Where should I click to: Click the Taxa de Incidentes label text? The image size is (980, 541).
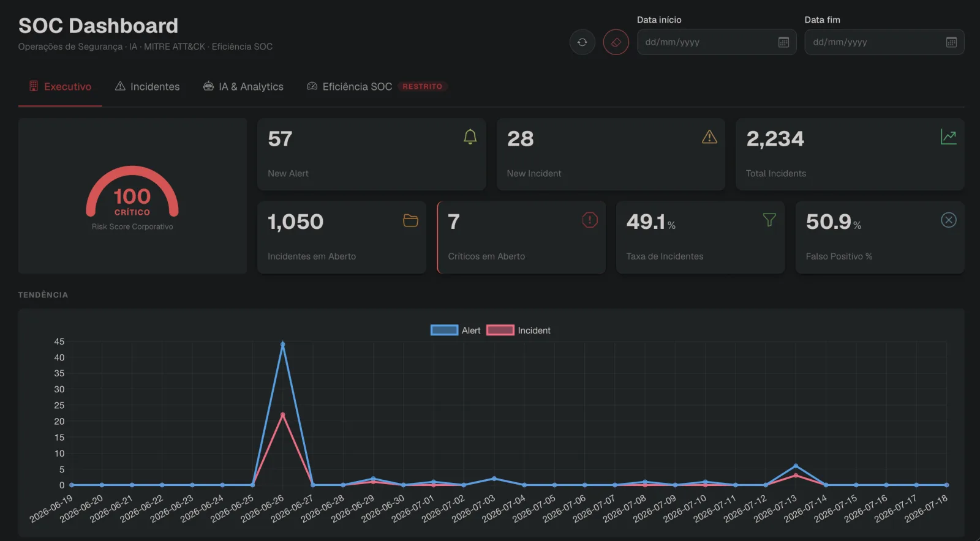click(665, 256)
